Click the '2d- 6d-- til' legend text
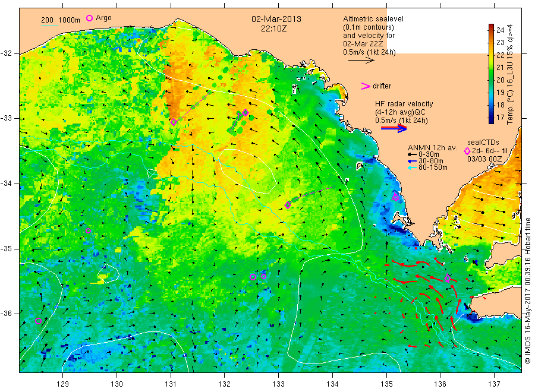 point(490,151)
